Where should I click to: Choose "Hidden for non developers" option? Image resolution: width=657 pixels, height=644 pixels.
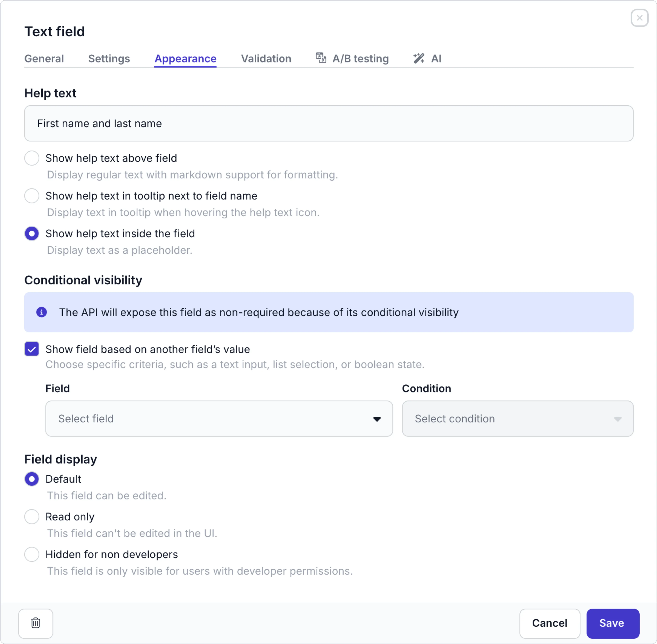(x=31, y=554)
